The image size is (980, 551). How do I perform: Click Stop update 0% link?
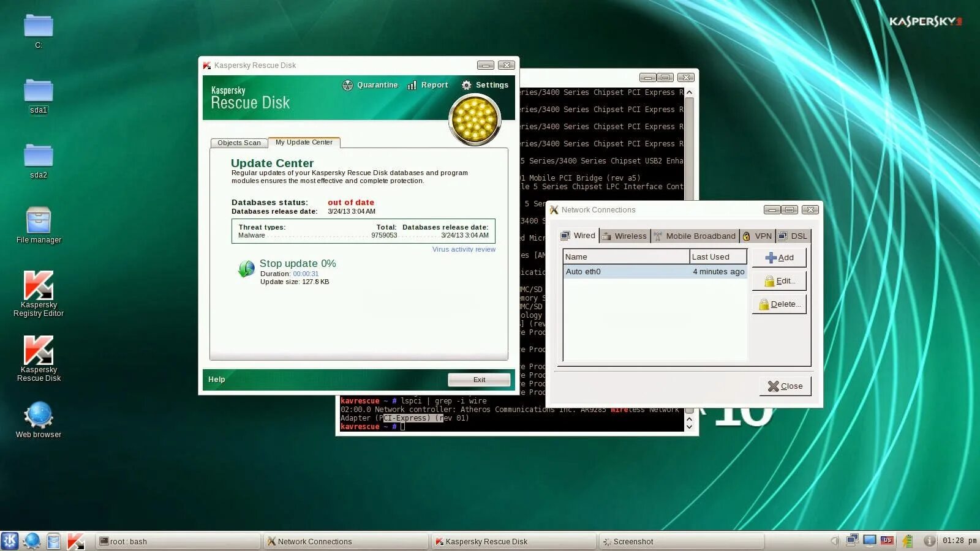(298, 263)
